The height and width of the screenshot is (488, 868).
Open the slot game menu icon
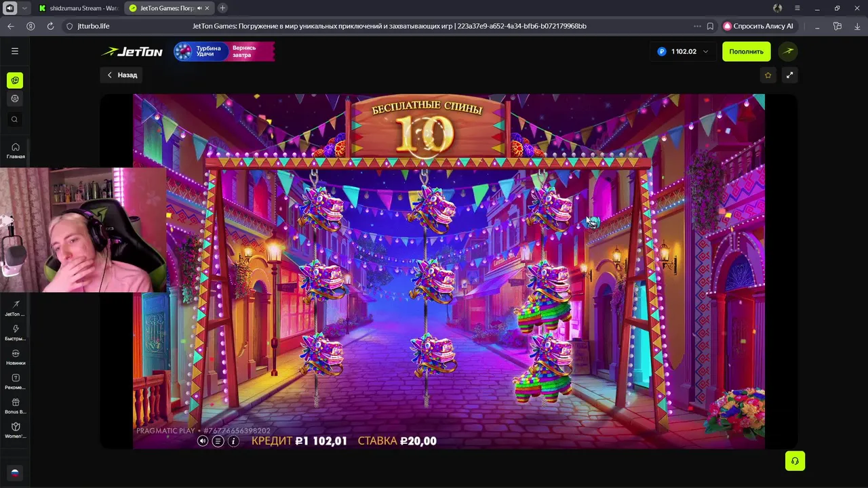point(218,441)
